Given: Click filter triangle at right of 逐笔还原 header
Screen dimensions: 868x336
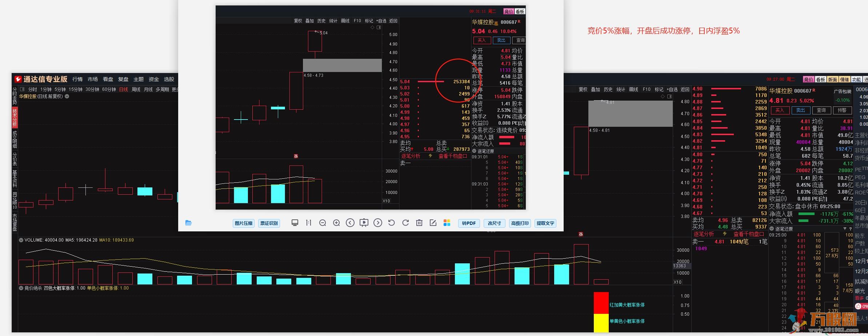Looking at the screenshot, I should pyautogui.click(x=845, y=229).
